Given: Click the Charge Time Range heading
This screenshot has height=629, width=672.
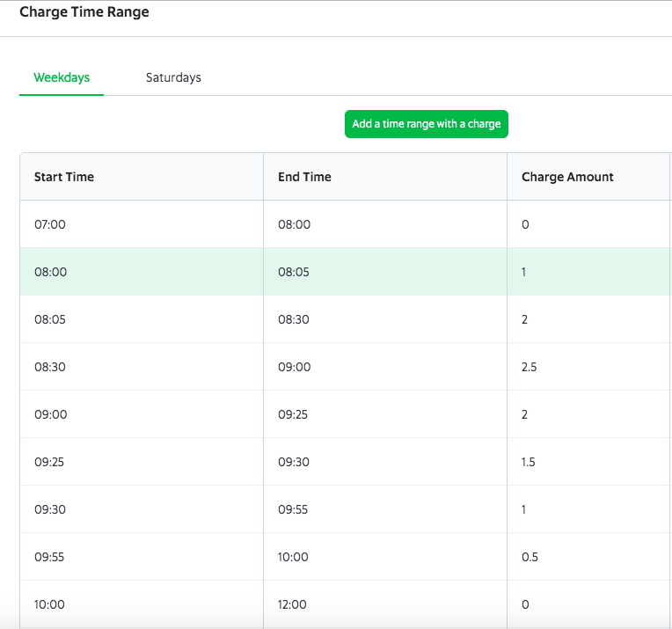Looking at the screenshot, I should [84, 12].
